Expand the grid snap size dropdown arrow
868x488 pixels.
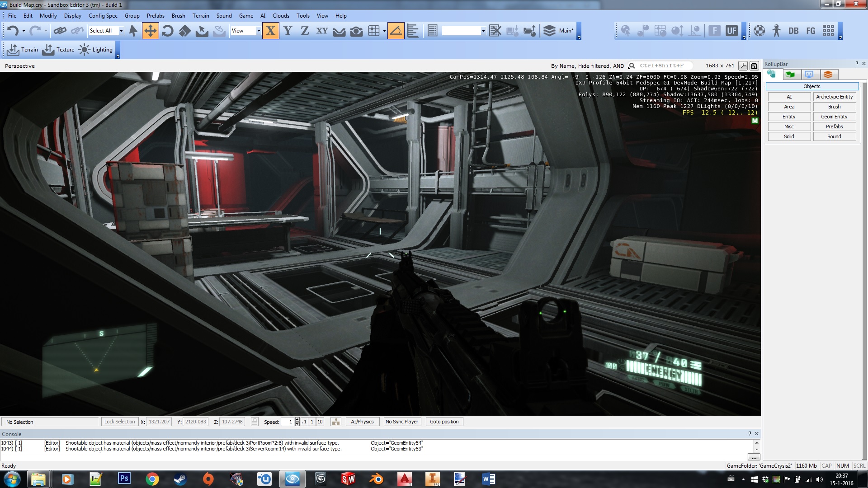[x=384, y=31]
